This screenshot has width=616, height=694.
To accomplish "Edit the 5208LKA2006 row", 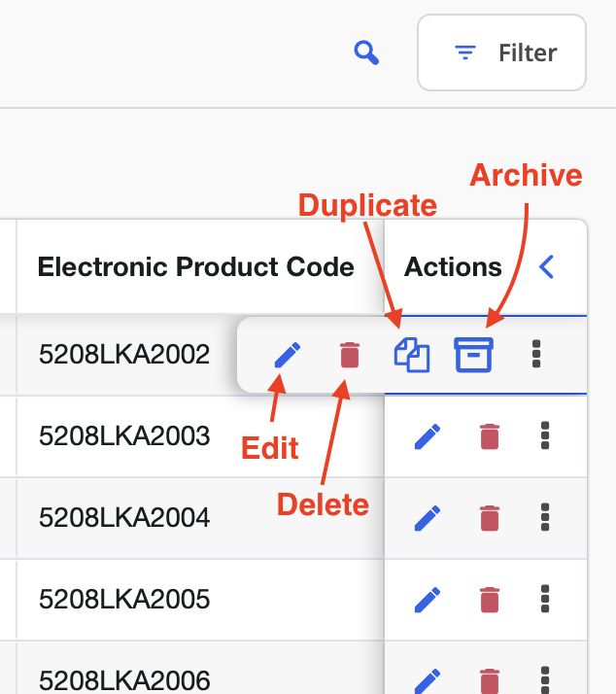I will click(x=428, y=681).
